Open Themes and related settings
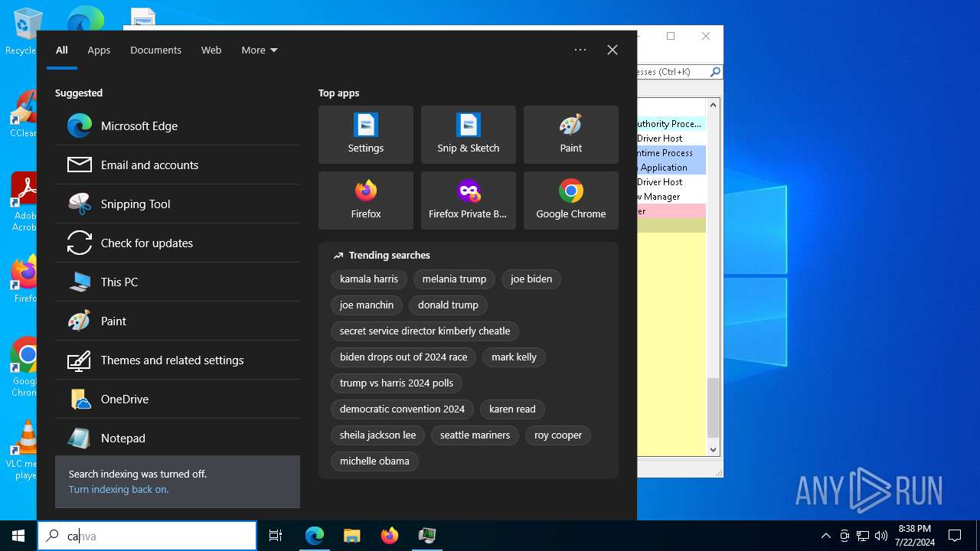 [x=178, y=360]
